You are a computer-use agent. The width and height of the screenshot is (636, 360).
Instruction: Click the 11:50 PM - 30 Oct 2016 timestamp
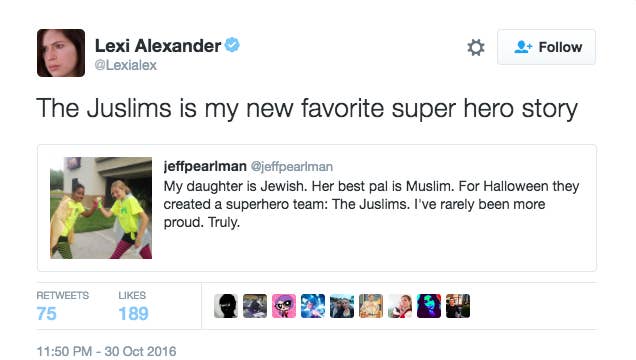pyautogui.click(x=106, y=351)
